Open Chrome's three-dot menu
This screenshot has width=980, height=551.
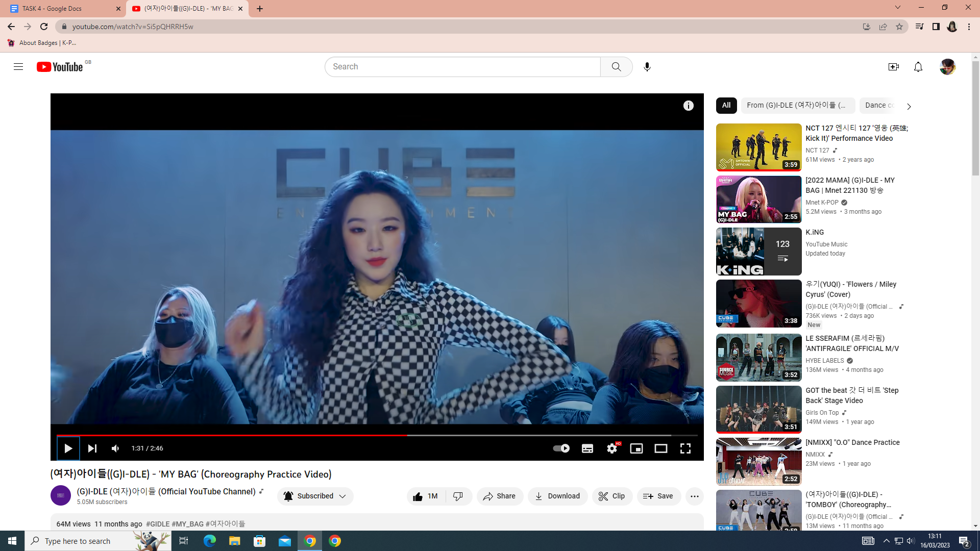pyautogui.click(x=969, y=27)
